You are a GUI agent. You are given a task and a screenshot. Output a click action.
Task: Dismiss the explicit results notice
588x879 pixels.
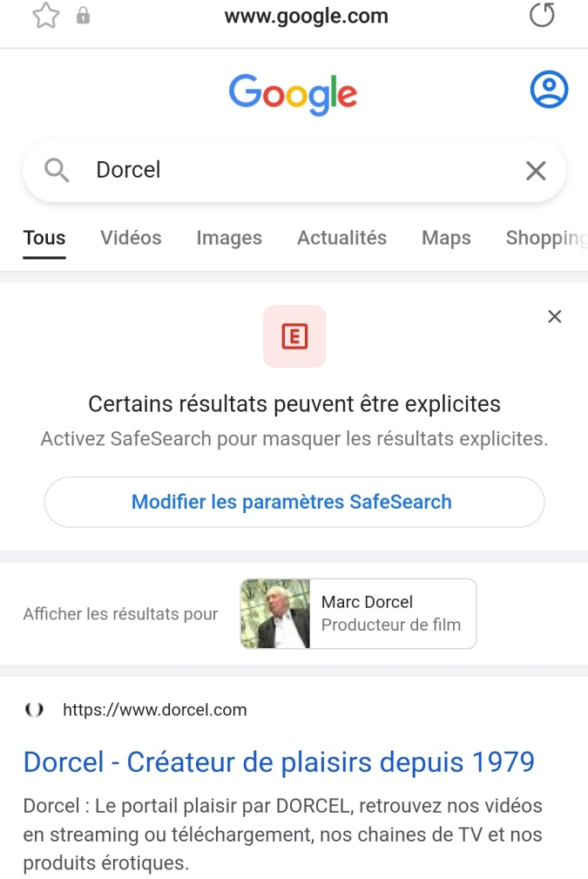point(555,317)
